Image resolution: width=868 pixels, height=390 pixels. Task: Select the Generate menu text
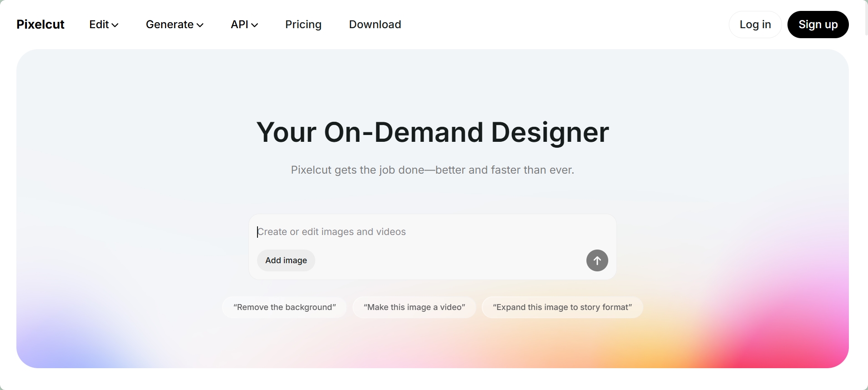click(169, 25)
